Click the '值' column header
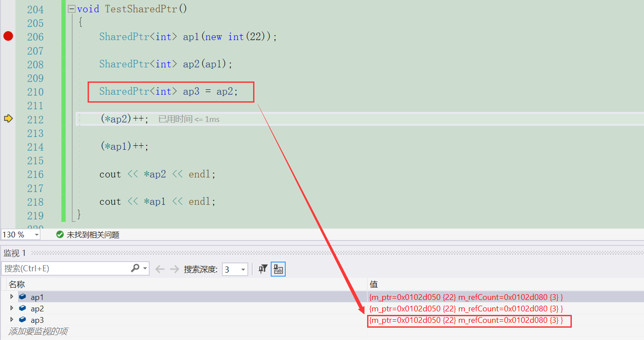This screenshot has width=644, height=340. click(x=373, y=285)
